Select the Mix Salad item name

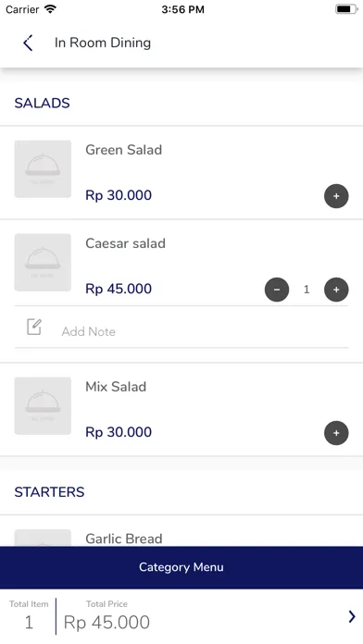coord(116,387)
